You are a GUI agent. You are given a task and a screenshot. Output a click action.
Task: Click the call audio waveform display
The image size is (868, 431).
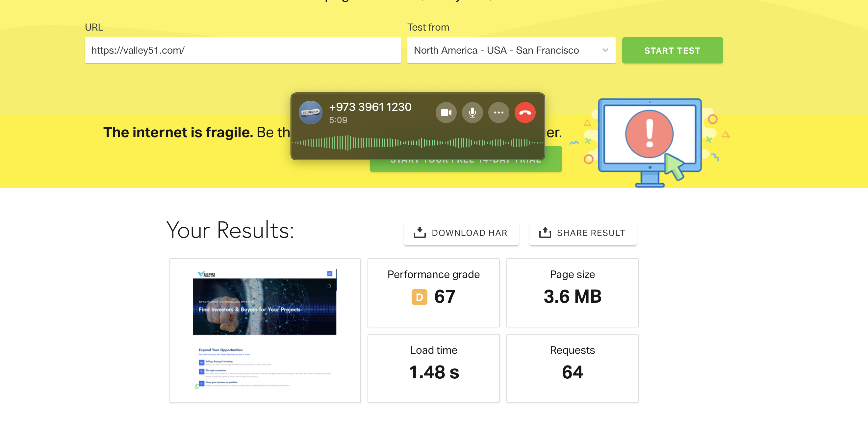(418, 143)
